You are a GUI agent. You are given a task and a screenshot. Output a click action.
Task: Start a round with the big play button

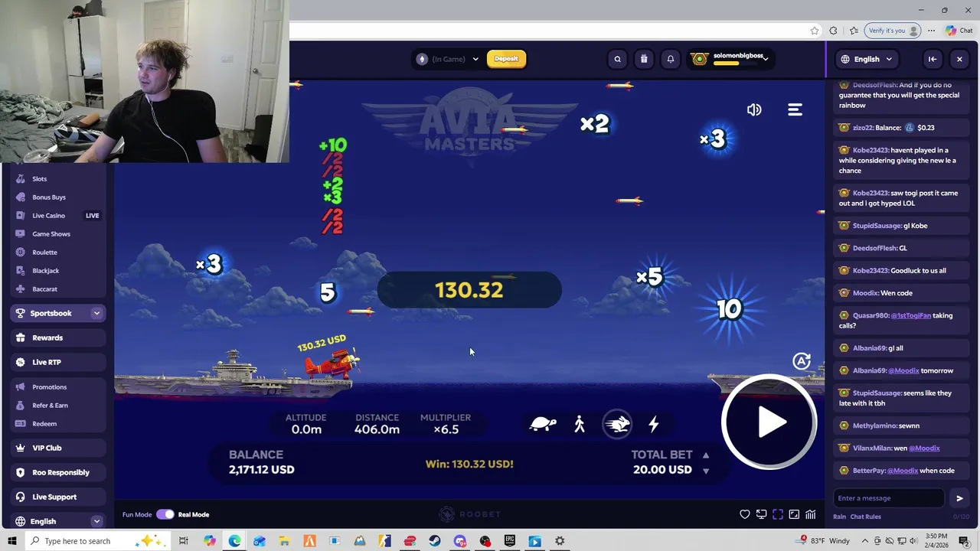[x=769, y=422]
